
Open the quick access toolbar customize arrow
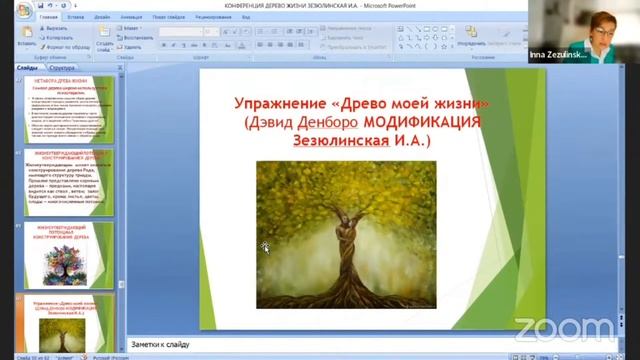pos(76,6)
